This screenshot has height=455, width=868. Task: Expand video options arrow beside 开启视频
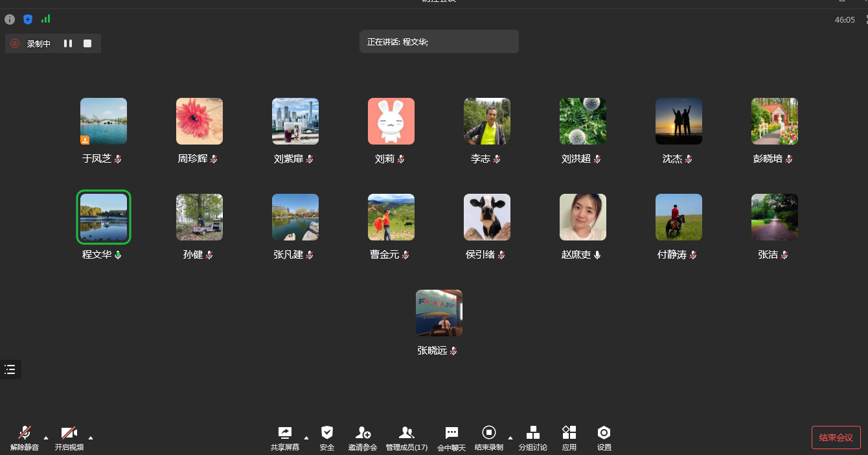click(91, 437)
